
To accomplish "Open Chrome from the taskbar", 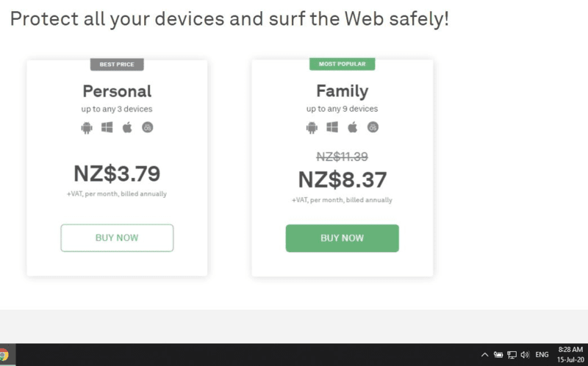I will (4, 355).
